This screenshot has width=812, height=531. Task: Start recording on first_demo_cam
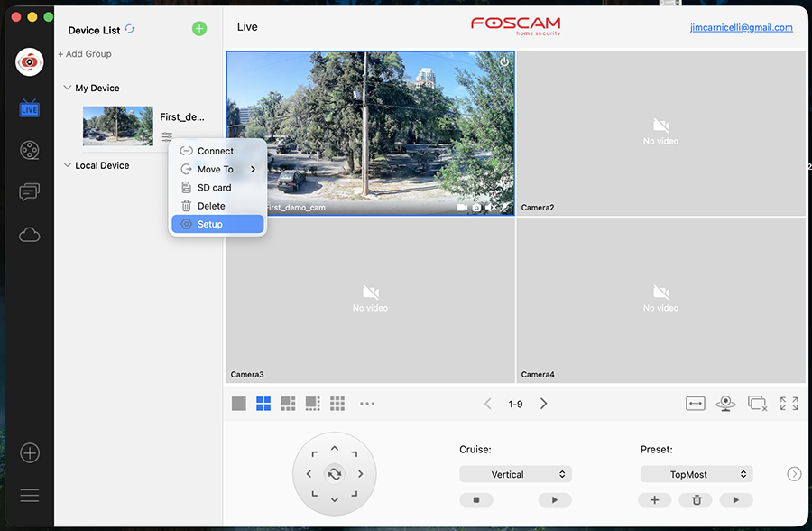pos(462,207)
